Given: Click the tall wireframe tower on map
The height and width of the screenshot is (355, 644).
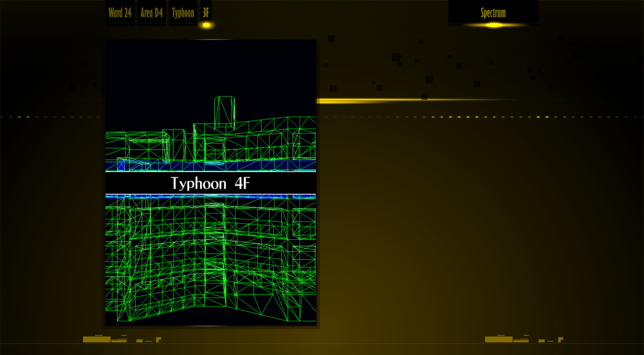Looking at the screenshot, I should coord(224,112).
